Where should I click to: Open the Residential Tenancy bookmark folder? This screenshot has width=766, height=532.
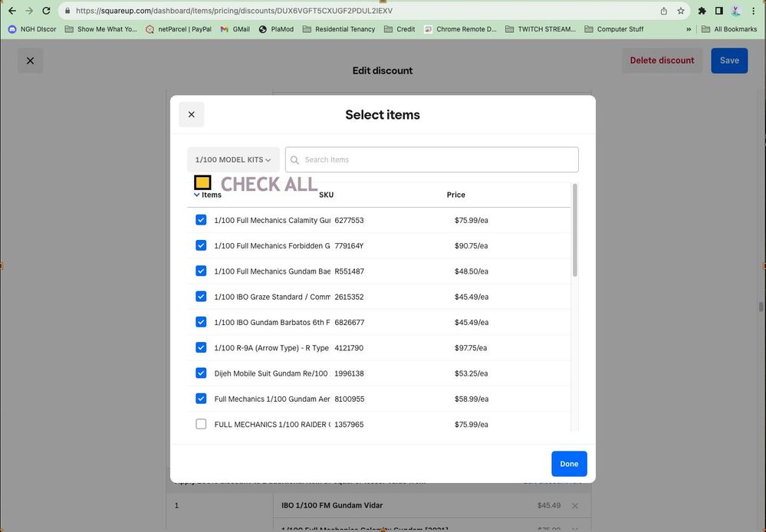(x=338, y=29)
